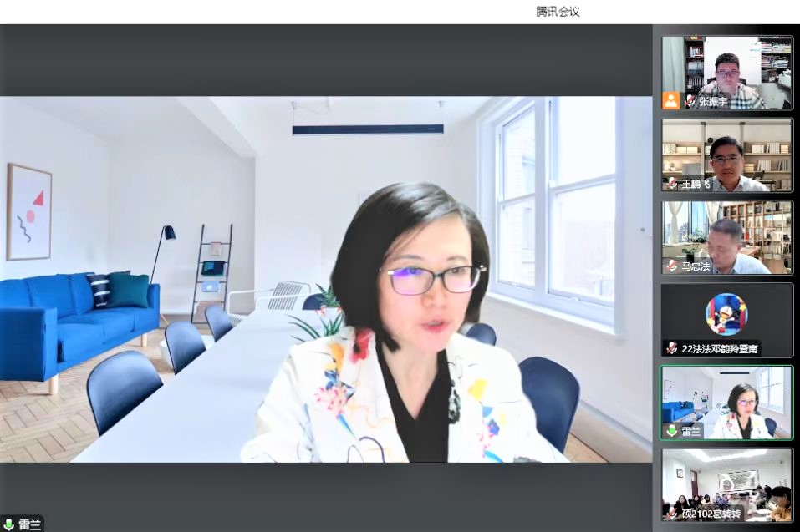
Task: Click the 张振宇 name label
Action: [x=713, y=101]
